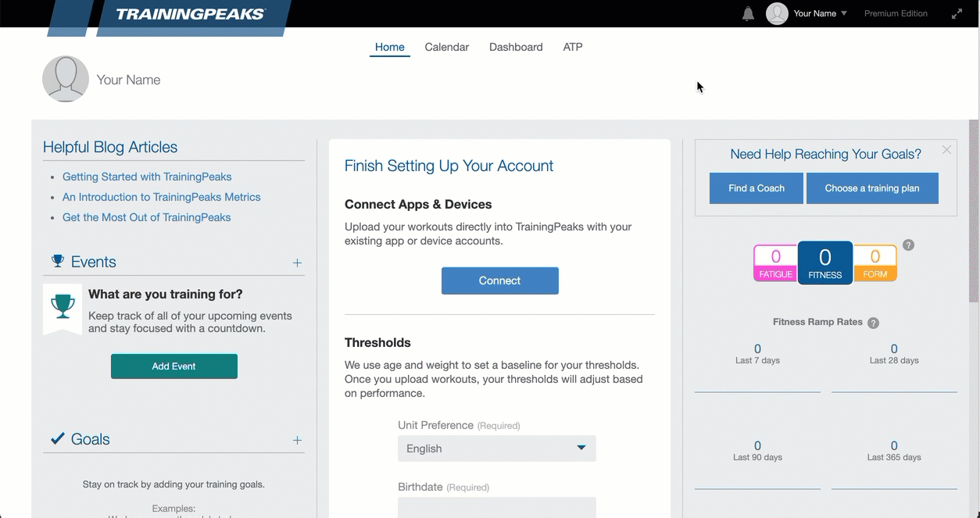This screenshot has height=518, width=980.
Task: Open the Dashboard tab
Action: point(516,47)
